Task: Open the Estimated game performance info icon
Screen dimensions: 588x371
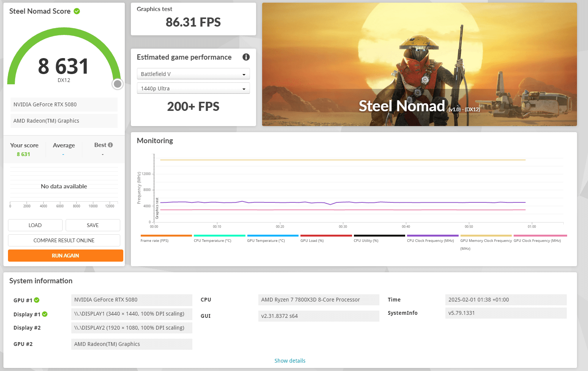Action: coord(246,57)
